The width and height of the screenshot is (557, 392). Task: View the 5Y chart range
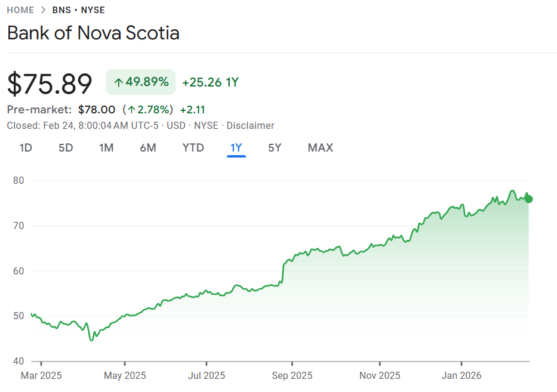[275, 148]
